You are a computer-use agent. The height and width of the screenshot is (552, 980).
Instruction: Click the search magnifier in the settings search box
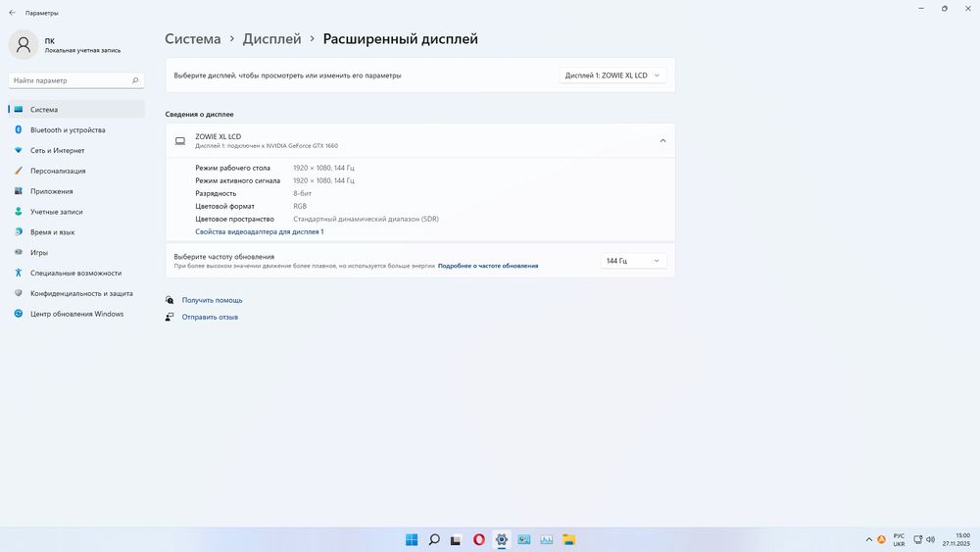click(135, 80)
